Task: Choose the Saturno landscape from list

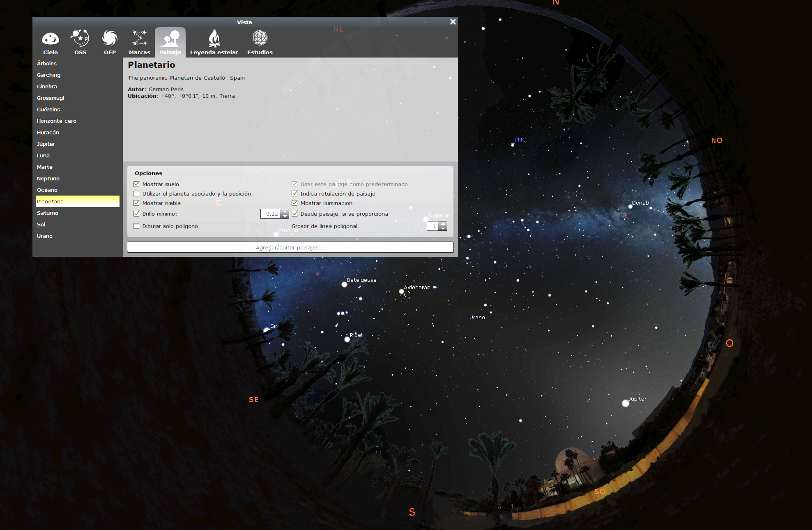Action: [48, 213]
